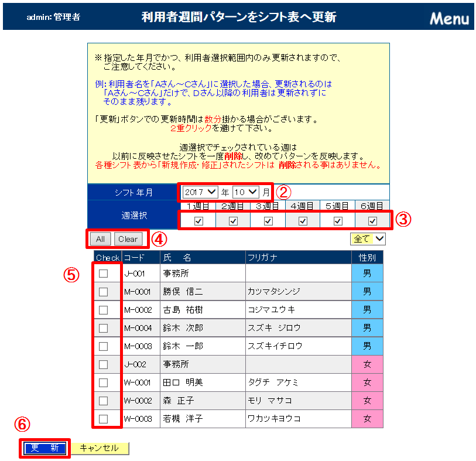Uncheck the 2週目 week checkbox
Screen dimensions: 476x461
(x=233, y=221)
